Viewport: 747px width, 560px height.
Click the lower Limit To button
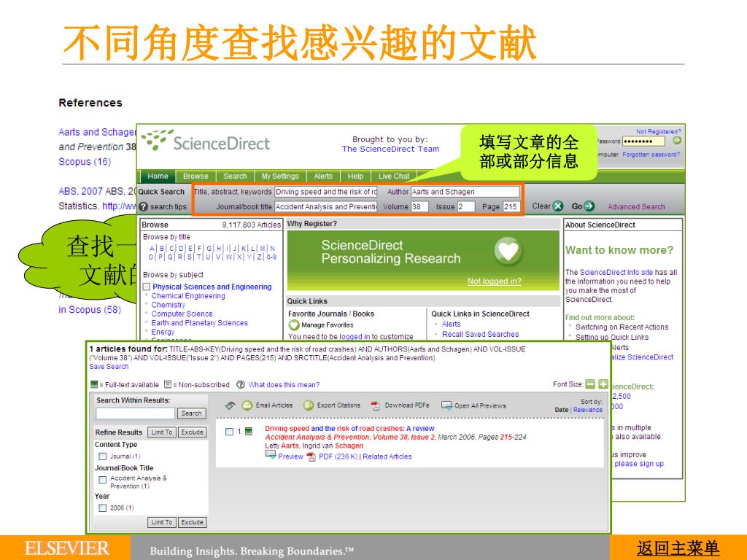click(162, 522)
